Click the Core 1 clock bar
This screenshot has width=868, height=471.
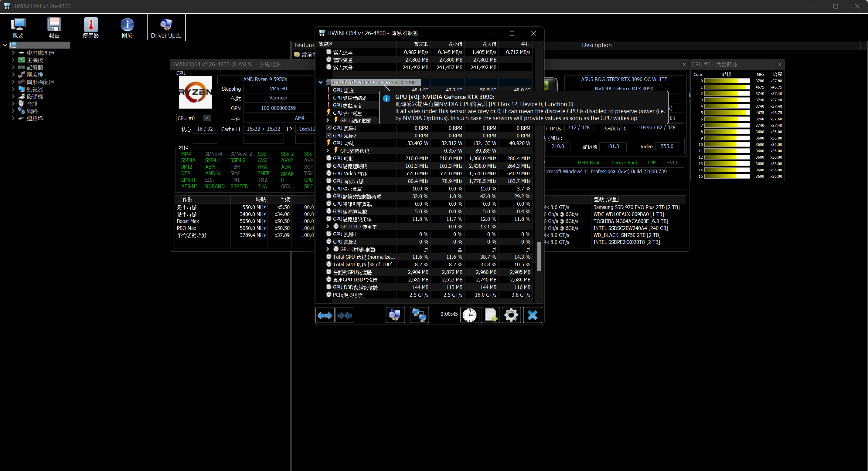point(727,87)
